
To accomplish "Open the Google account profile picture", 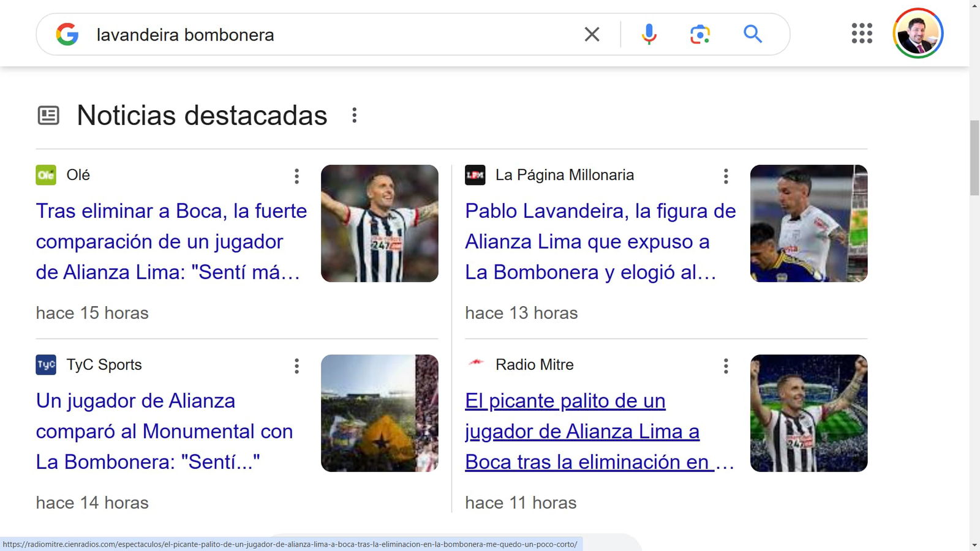I will (x=918, y=33).
